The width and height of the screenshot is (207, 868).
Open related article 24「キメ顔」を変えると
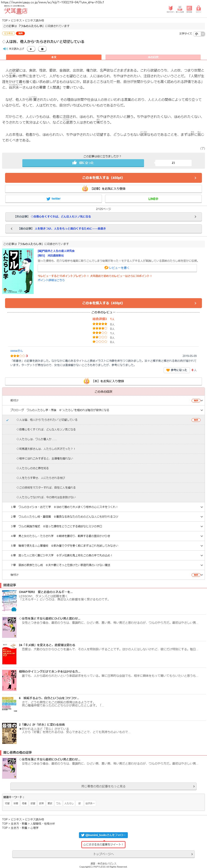tap(47, 645)
